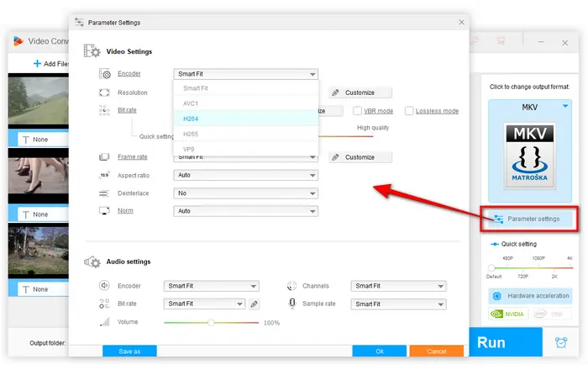
Task: Click the video Bit rate icon
Action: [104, 110]
